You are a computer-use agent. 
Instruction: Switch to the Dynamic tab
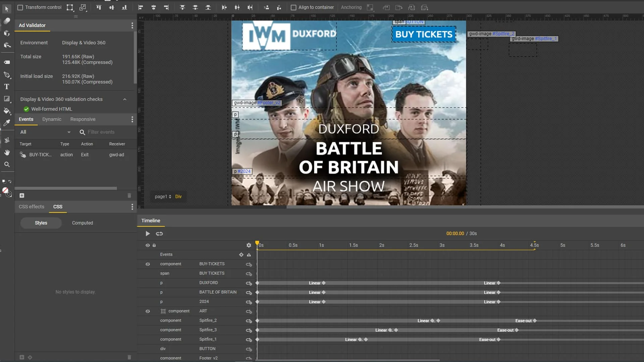(x=52, y=119)
